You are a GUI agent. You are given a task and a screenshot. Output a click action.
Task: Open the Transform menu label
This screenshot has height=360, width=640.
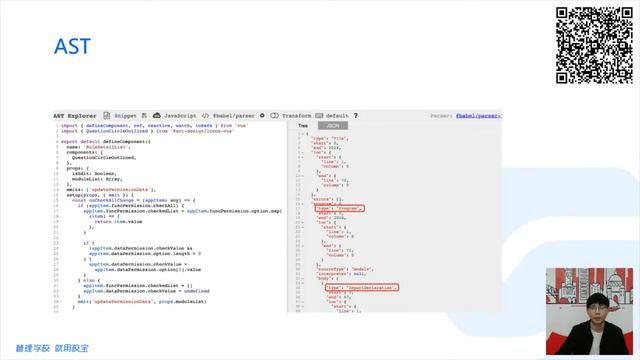[296, 116]
